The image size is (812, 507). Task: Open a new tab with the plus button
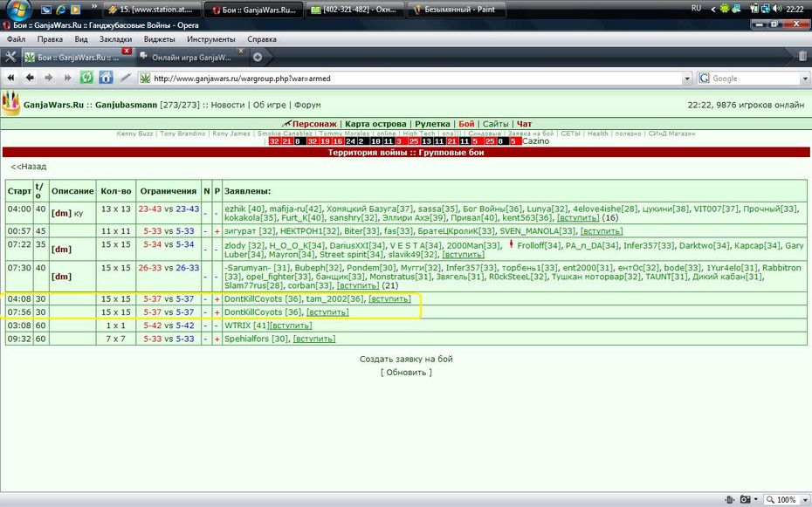pos(258,57)
